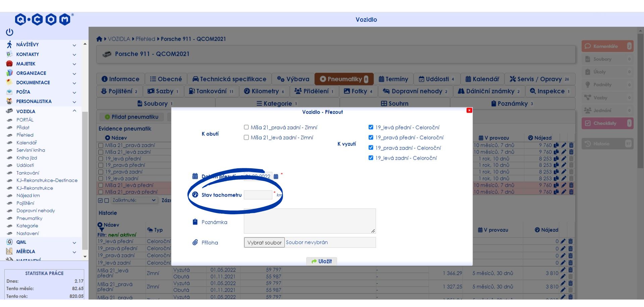This screenshot has width=644, height=307.
Task: Open the Servis / Opravy tab
Action: (x=540, y=79)
